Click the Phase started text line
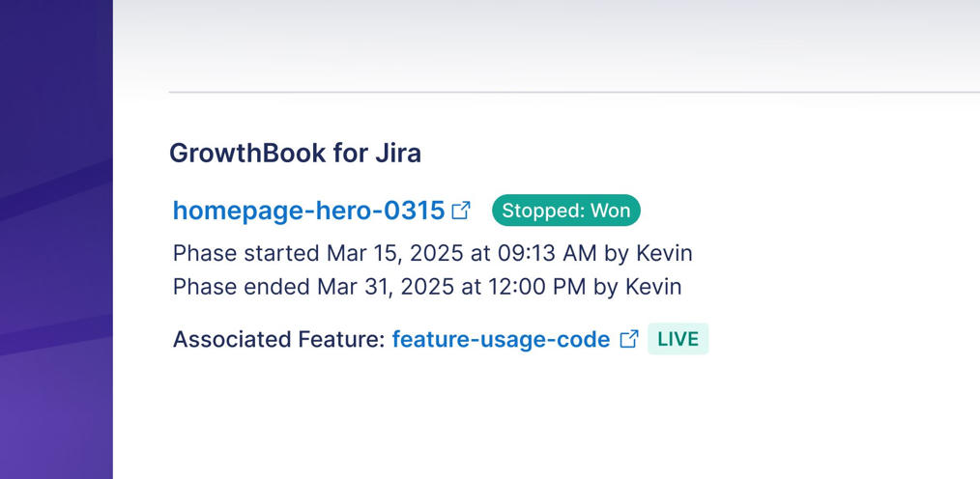This screenshot has height=479, width=980. [x=432, y=254]
